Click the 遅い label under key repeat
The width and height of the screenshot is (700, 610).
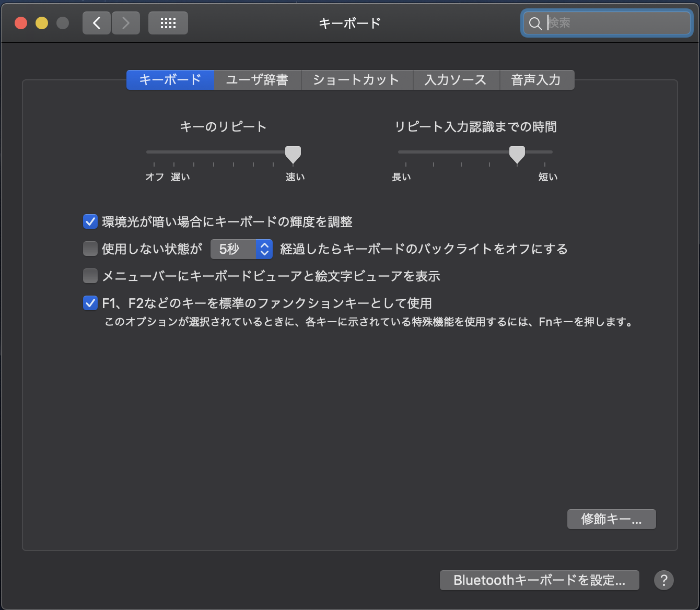[x=180, y=177]
